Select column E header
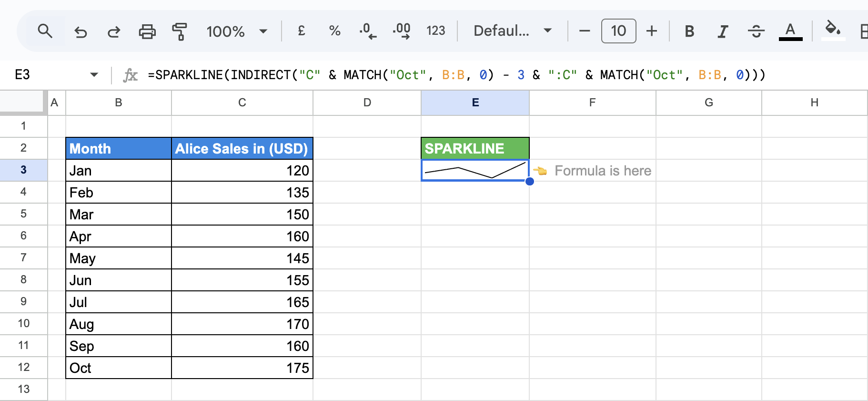Viewport: 868px width, 401px height. [x=475, y=103]
